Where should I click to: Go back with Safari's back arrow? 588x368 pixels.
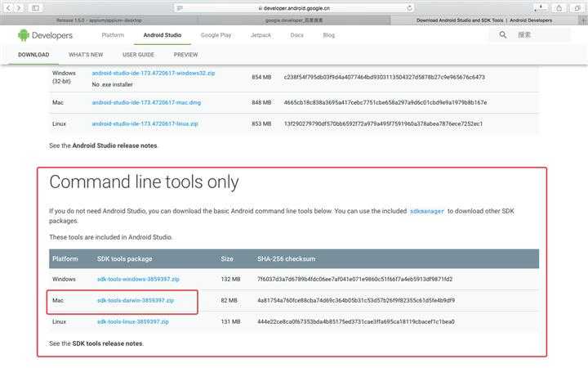pyautogui.click(x=8, y=8)
